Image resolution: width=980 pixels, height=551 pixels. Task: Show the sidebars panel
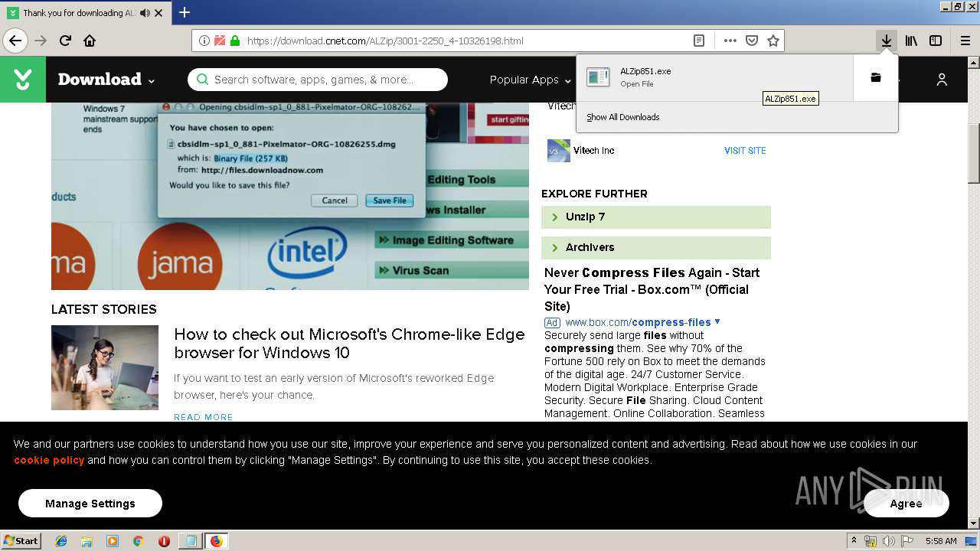[936, 41]
